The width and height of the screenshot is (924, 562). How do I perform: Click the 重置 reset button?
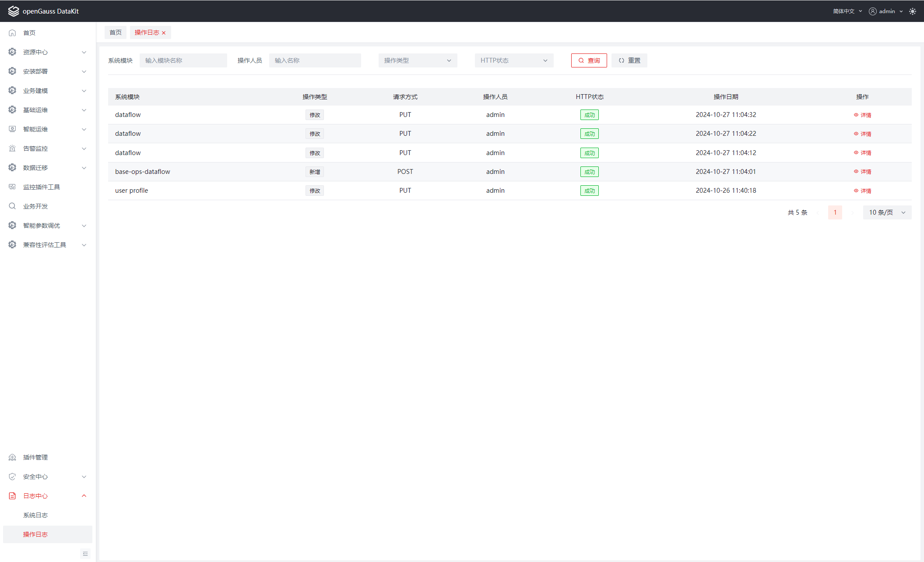click(629, 60)
